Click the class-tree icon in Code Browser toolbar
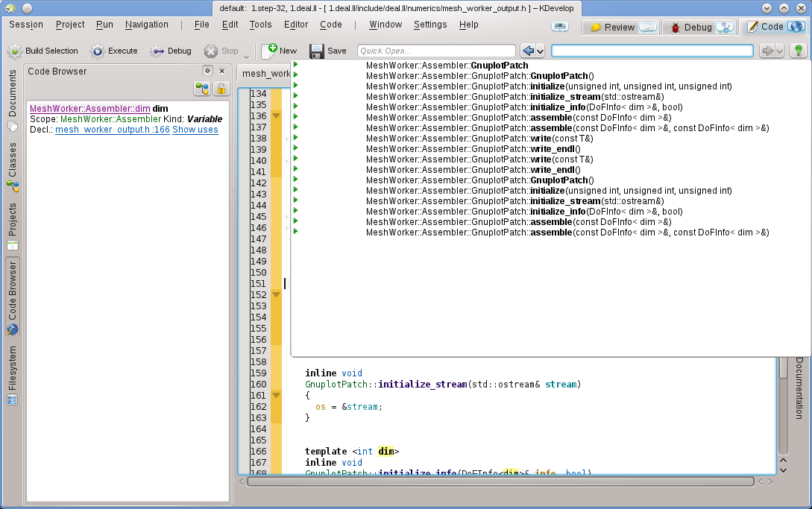The height and width of the screenshot is (509, 812). coord(202,89)
